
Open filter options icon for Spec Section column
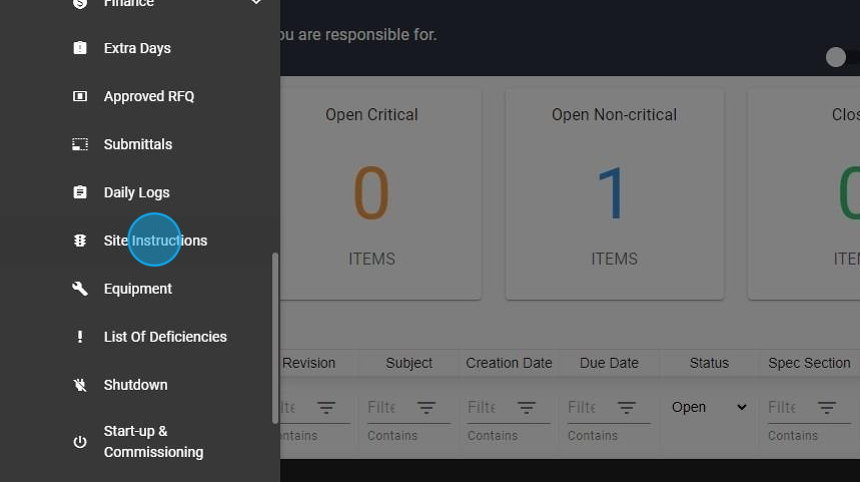coord(827,407)
